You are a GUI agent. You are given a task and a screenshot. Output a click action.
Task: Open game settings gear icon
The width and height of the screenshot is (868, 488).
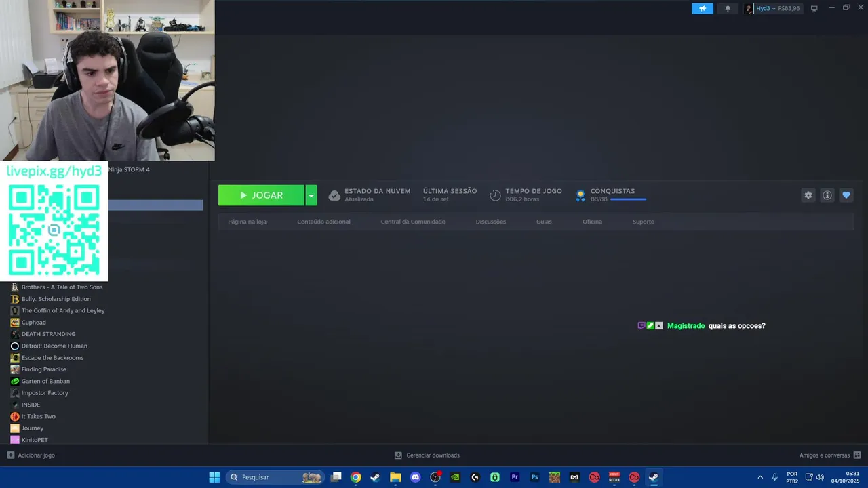click(808, 195)
